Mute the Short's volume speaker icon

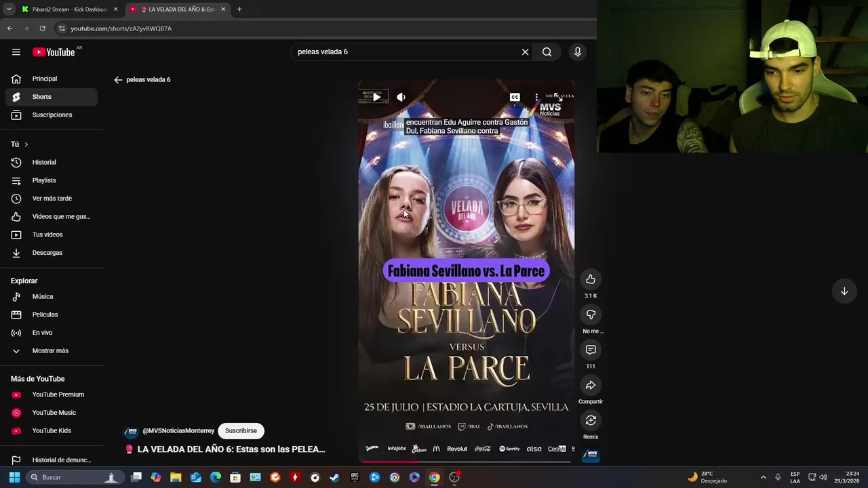pos(401,97)
